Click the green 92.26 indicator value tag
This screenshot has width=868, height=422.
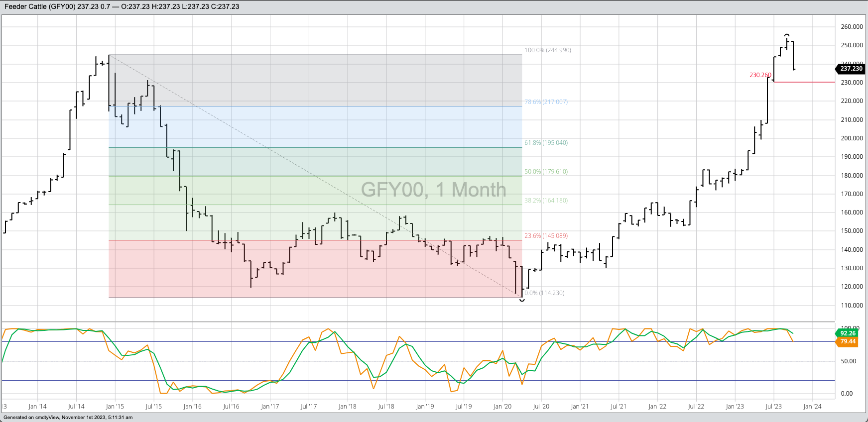(x=848, y=333)
